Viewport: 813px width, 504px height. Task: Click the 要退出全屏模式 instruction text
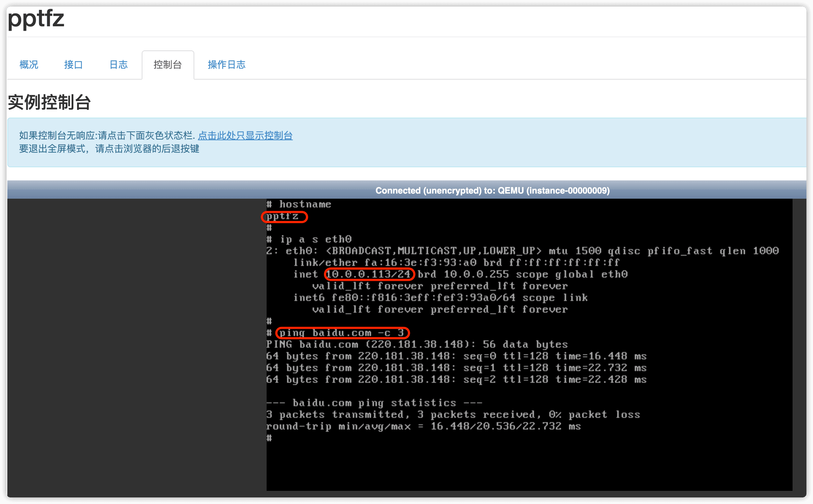pyautogui.click(x=109, y=149)
